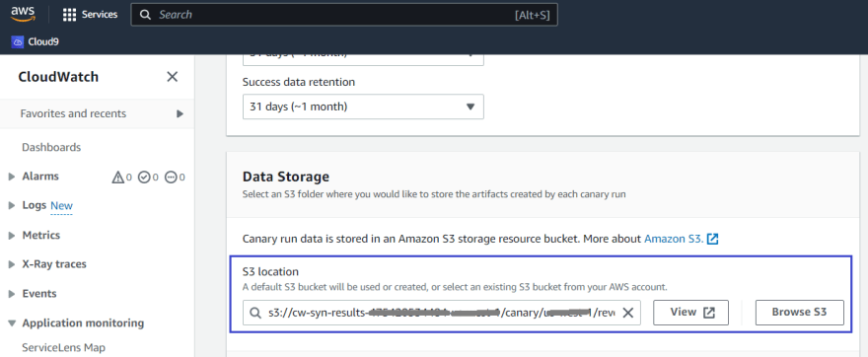Open Dashboards in the sidebar

(x=51, y=147)
